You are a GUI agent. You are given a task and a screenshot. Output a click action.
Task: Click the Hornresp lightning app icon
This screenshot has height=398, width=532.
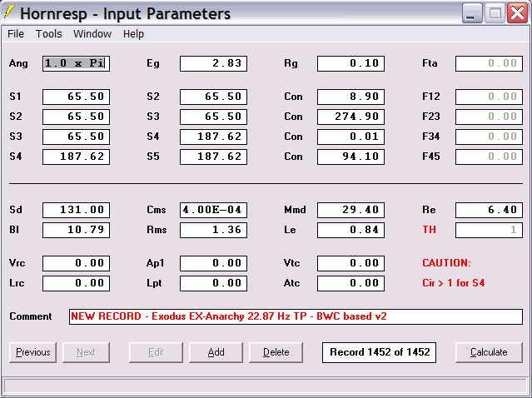[9, 12]
